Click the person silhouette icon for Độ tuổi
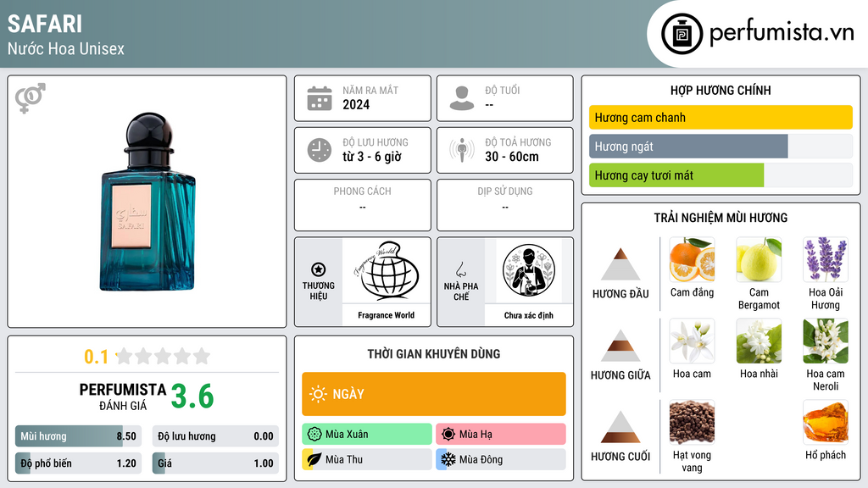Screen dimensions: 868x488 (462, 98)
